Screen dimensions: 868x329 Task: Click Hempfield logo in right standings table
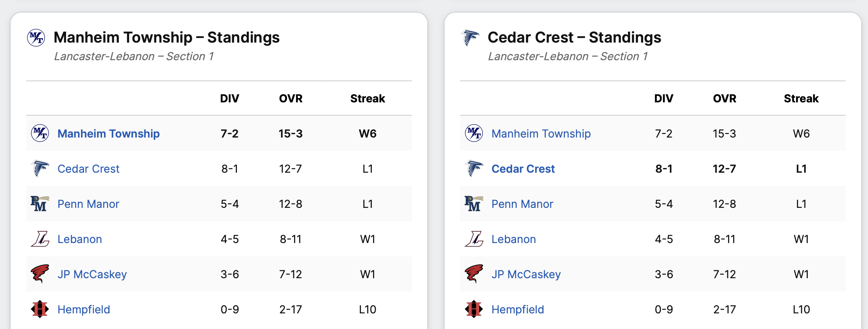474,309
